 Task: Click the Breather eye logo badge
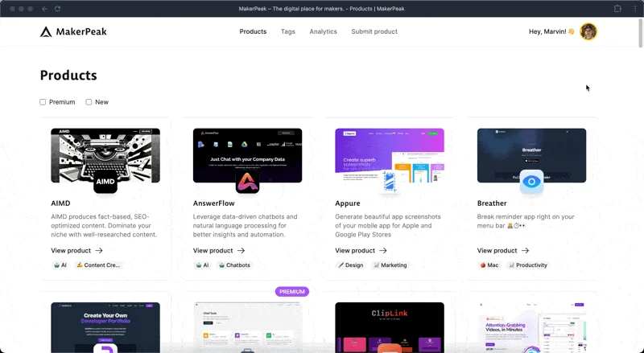[x=531, y=182]
